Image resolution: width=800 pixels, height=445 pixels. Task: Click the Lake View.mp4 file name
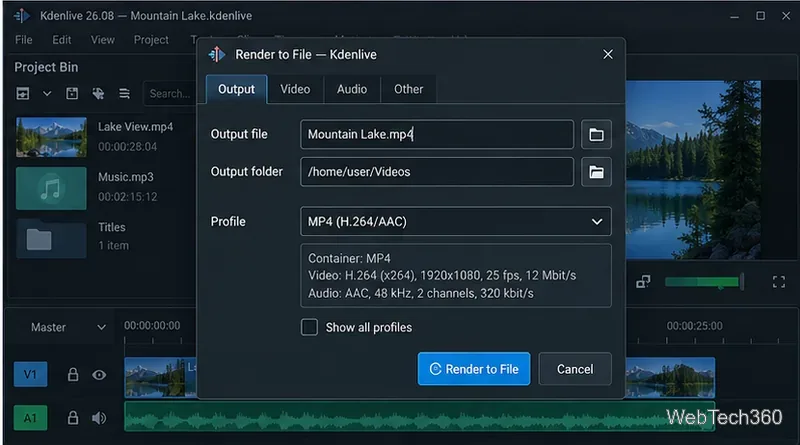[x=135, y=127]
